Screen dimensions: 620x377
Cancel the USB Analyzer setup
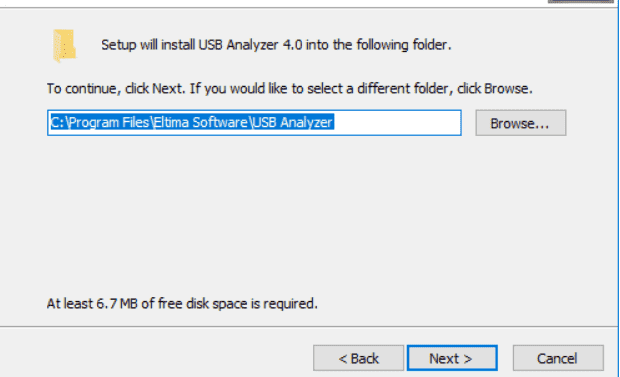[558, 358]
